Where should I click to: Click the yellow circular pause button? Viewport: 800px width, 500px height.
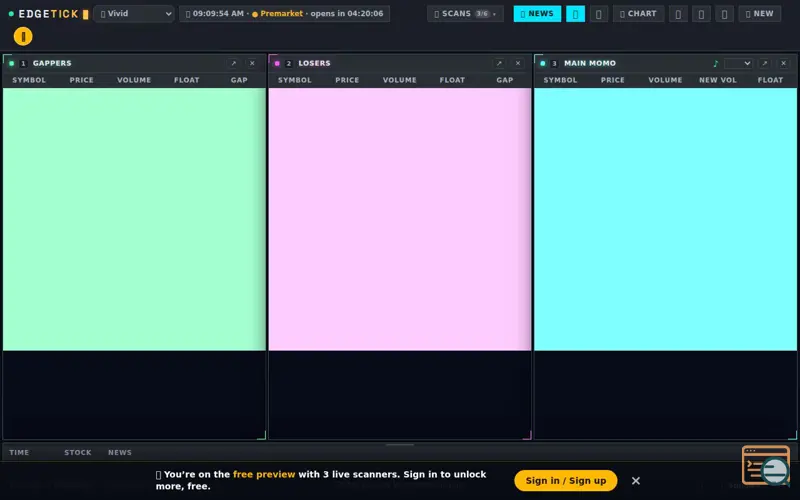[23, 36]
